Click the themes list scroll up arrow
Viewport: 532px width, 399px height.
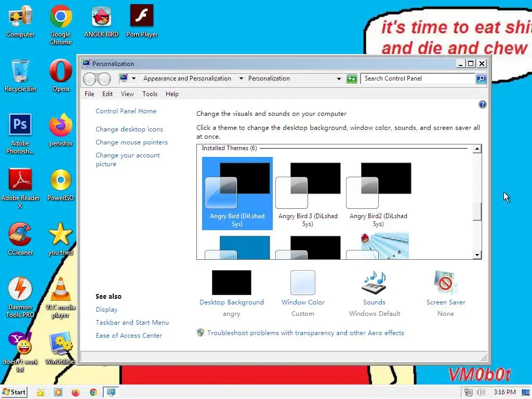click(x=477, y=149)
